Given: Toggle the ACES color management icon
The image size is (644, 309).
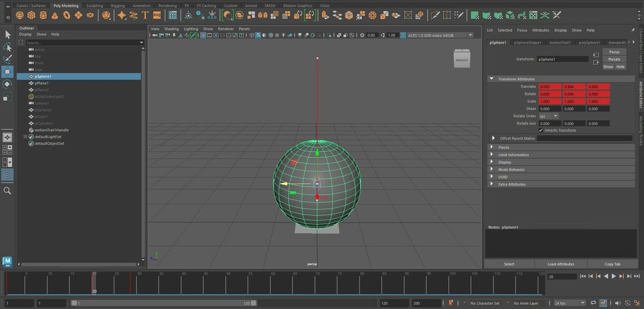Looking at the screenshot, I should pyautogui.click(x=402, y=35).
